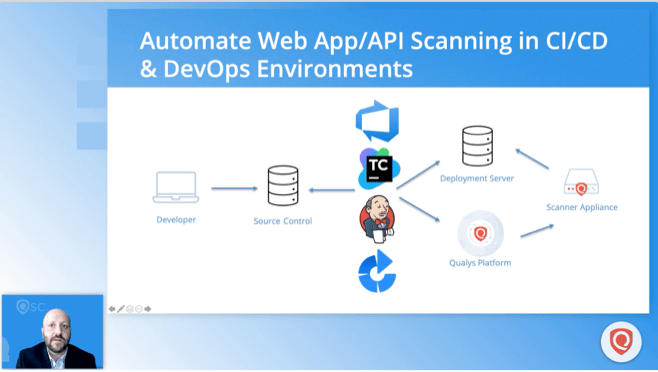Click the TeamCity TC logo

(379, 168)
